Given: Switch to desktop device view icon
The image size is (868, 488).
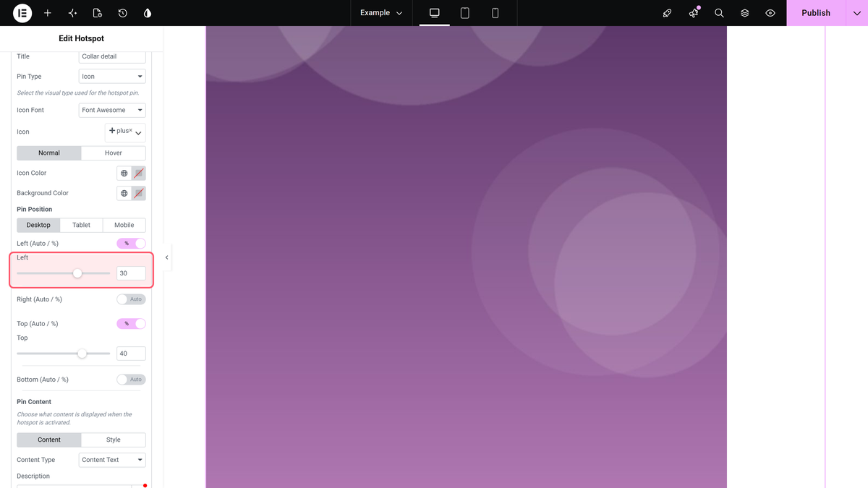Looking at the screenshot, I should pos(435,13).
